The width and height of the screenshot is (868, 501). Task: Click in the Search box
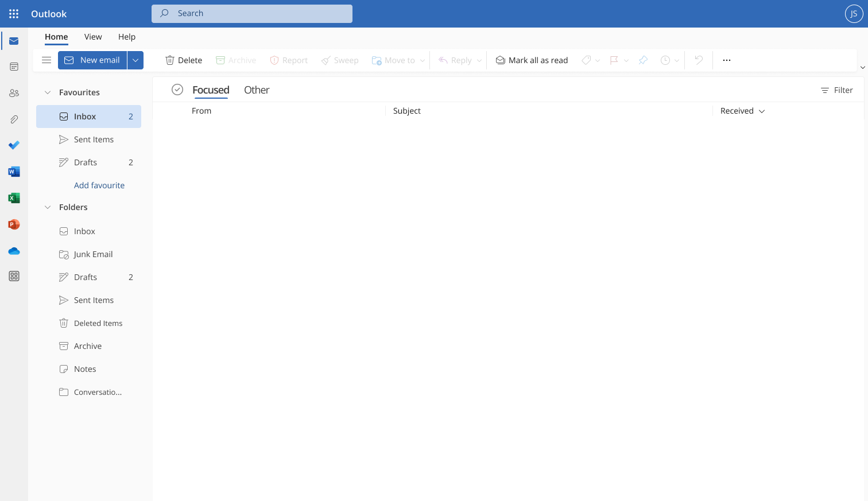click(252, 13)
